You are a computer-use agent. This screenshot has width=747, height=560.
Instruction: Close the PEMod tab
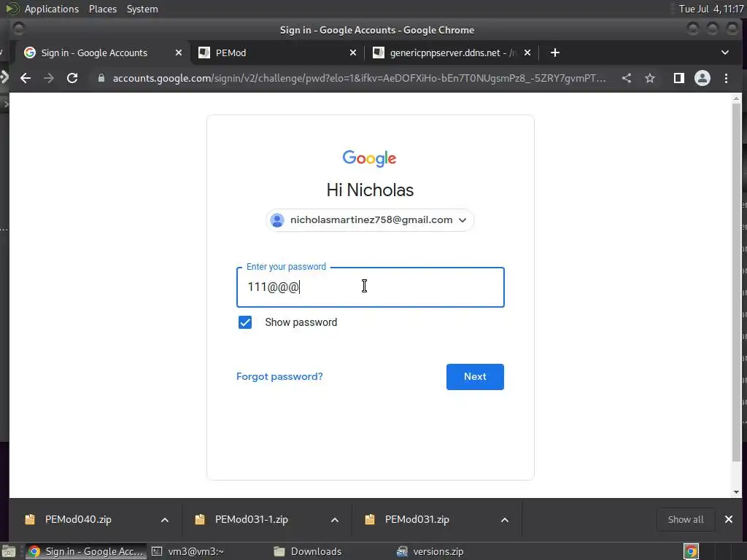pos(353,52)
